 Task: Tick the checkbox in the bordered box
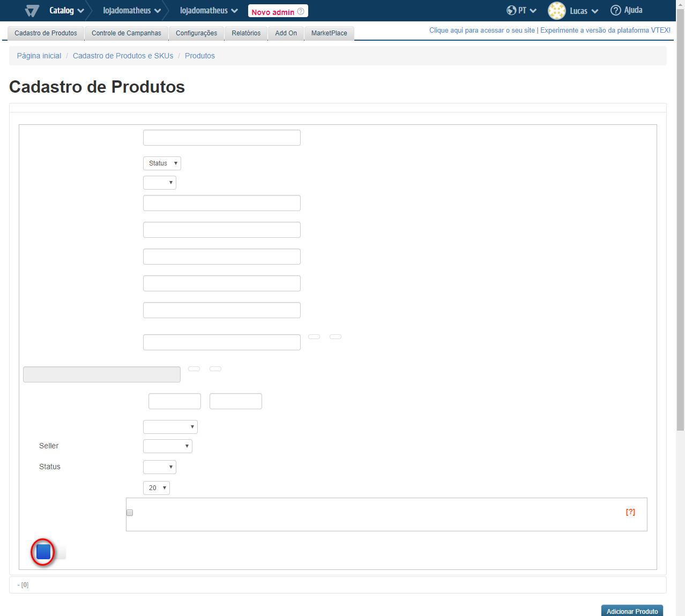pyautogui.click(x=130, y=513)
